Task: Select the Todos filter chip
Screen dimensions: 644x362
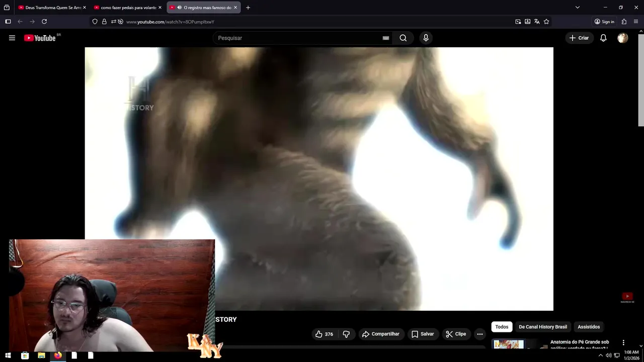Action: coord(502,327)
